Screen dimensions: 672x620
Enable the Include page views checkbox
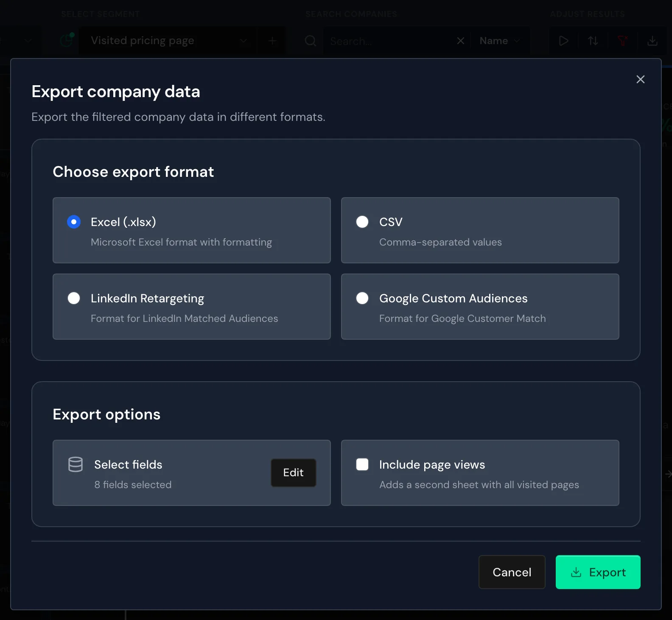pos(362,464)
